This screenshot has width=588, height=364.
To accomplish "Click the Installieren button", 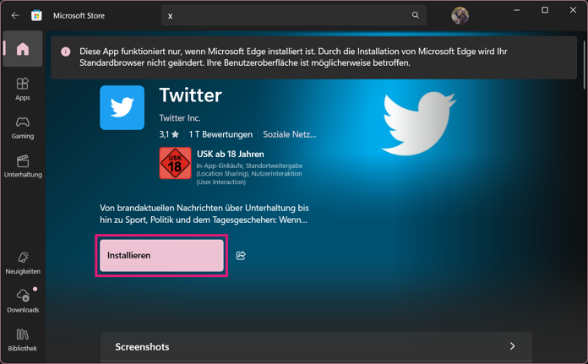I will 161,255.
